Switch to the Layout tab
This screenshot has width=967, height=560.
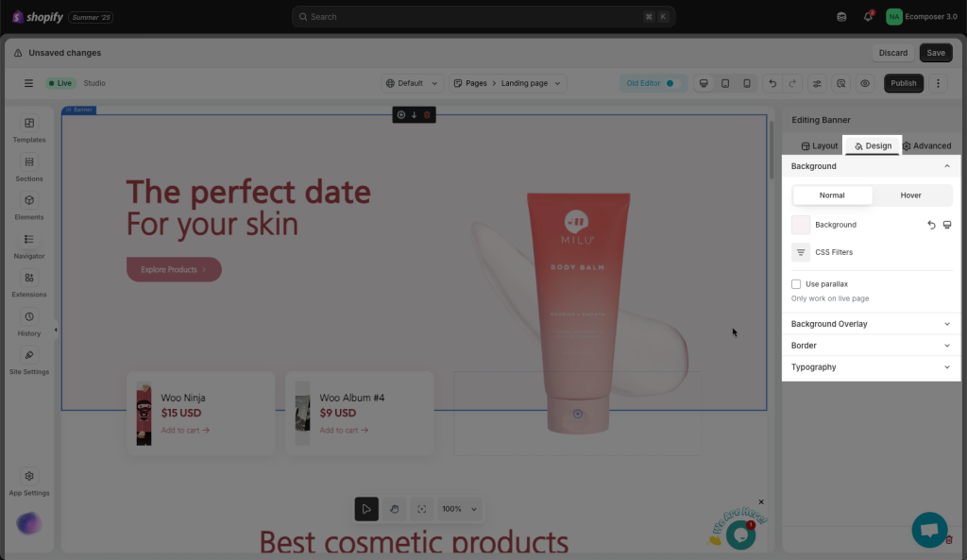[820, 146]
